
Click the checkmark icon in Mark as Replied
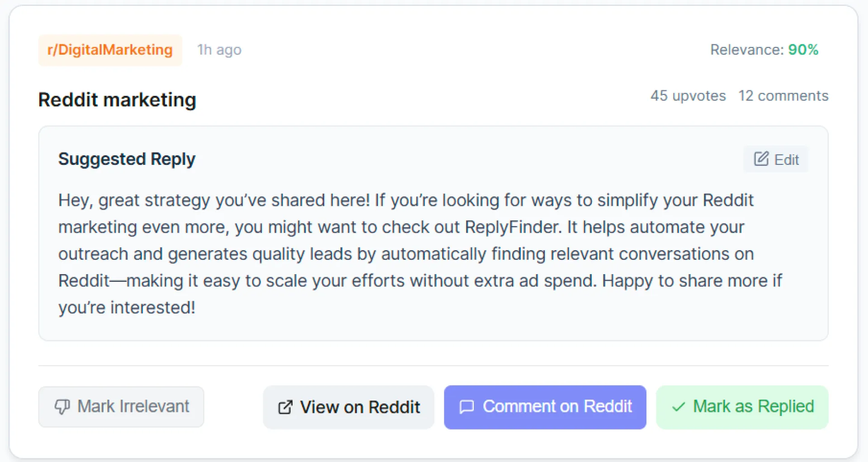678,407
